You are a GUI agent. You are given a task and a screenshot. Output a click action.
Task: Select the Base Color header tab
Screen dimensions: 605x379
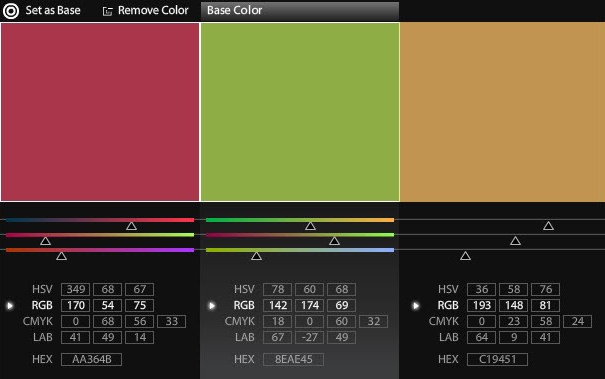pyautogui.click(x=300, y=11)
